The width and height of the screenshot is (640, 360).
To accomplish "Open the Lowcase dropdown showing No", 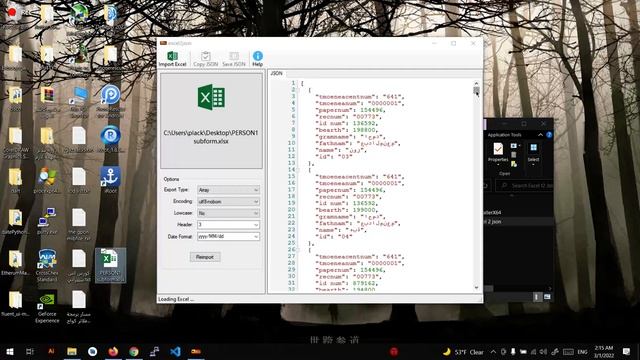I will pyautogui.click(x=228, y=213).
